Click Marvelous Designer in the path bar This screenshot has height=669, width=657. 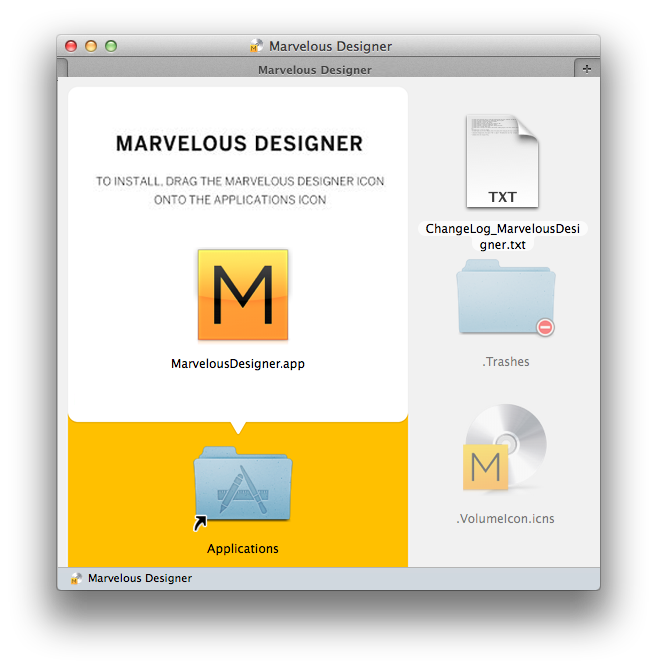140,578
